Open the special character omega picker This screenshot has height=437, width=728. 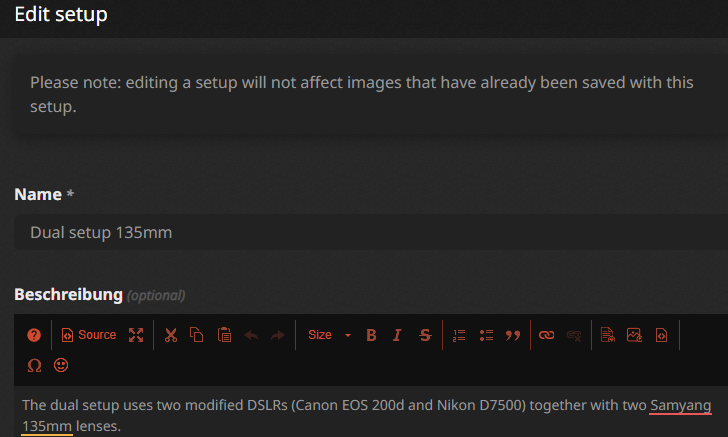tap(34, 365)
